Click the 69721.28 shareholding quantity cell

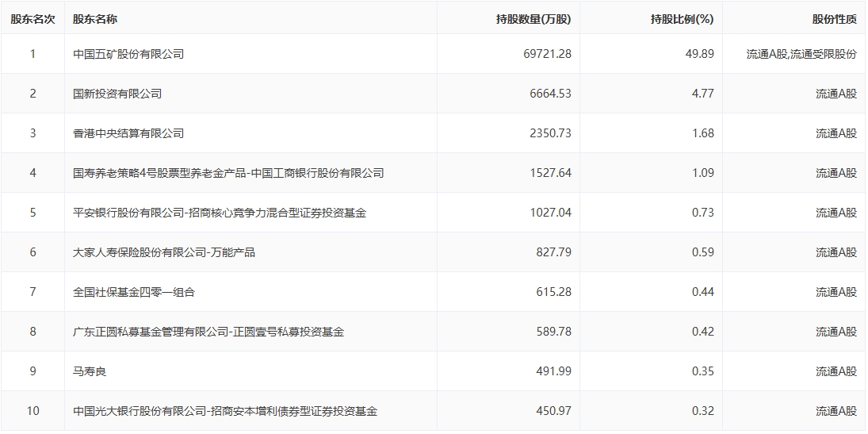pos(543,54)
